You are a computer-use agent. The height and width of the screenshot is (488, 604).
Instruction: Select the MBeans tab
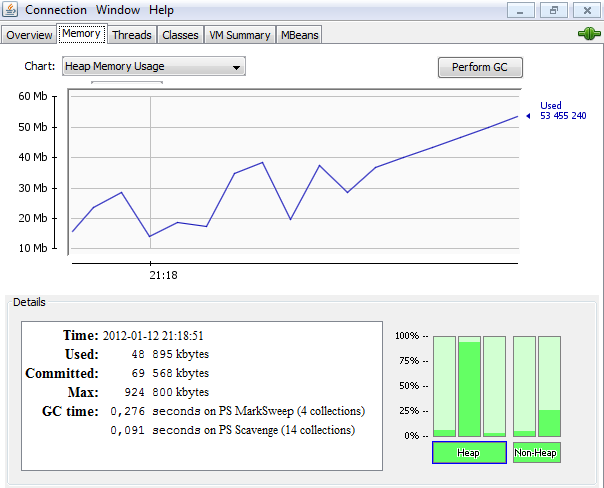[299, 35]
